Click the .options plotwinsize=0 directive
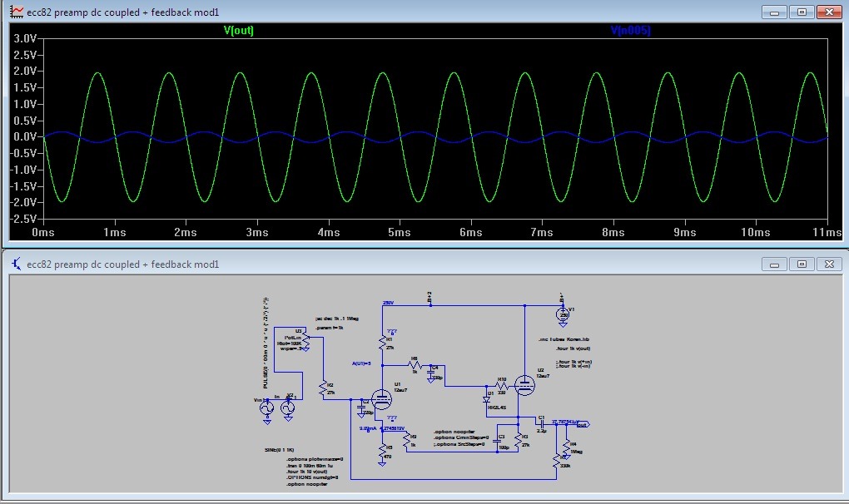 [x=315, y=459]
